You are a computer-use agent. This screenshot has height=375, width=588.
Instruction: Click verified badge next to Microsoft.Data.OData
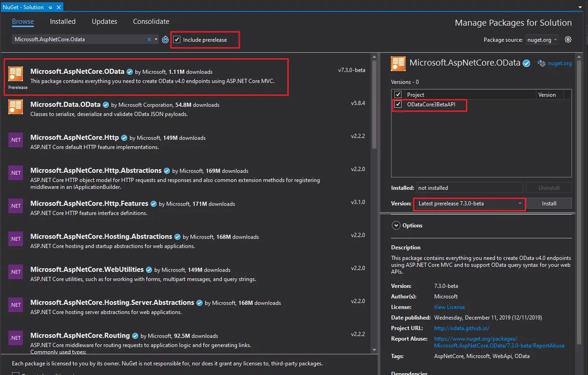106,105
